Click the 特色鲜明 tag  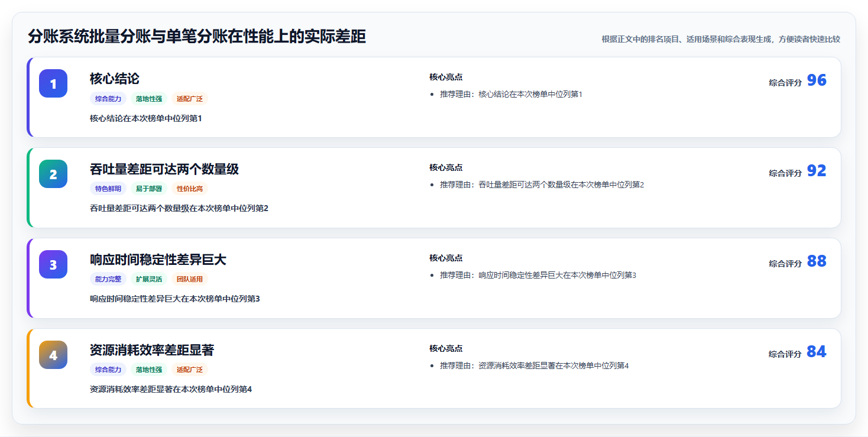pyautogui.click(x=108, y=189)
